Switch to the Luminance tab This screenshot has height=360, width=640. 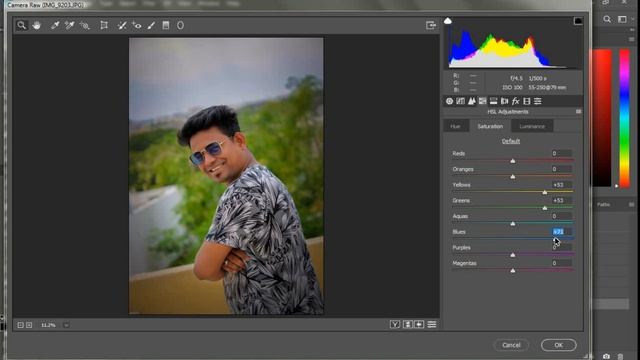532,126
